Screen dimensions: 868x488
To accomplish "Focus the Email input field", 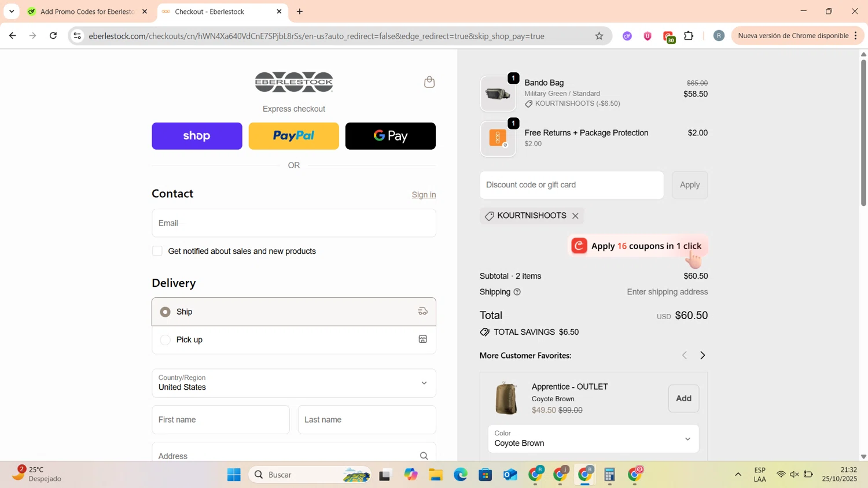I will click(294, 223).
